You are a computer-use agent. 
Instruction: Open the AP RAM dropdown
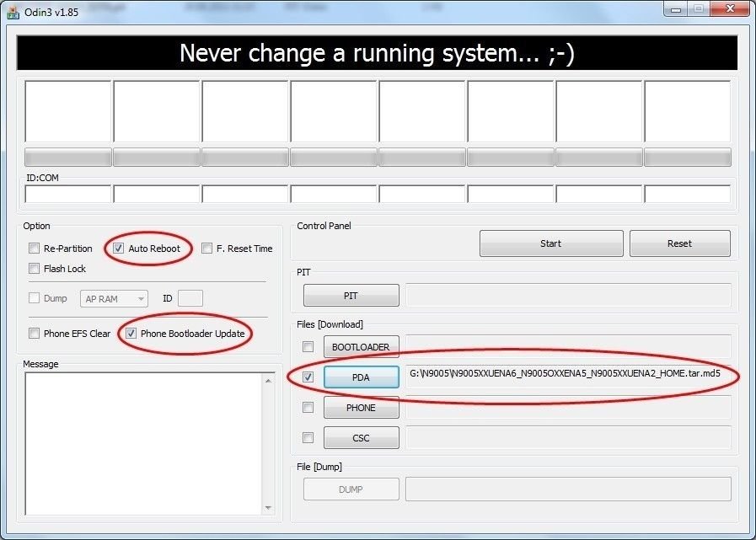click(114, 299)
